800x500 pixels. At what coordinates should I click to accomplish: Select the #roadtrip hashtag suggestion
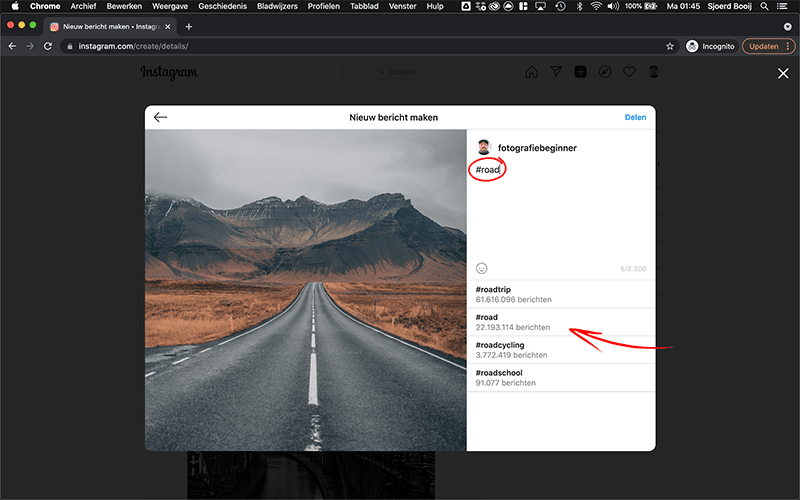[x=560, y=294]
